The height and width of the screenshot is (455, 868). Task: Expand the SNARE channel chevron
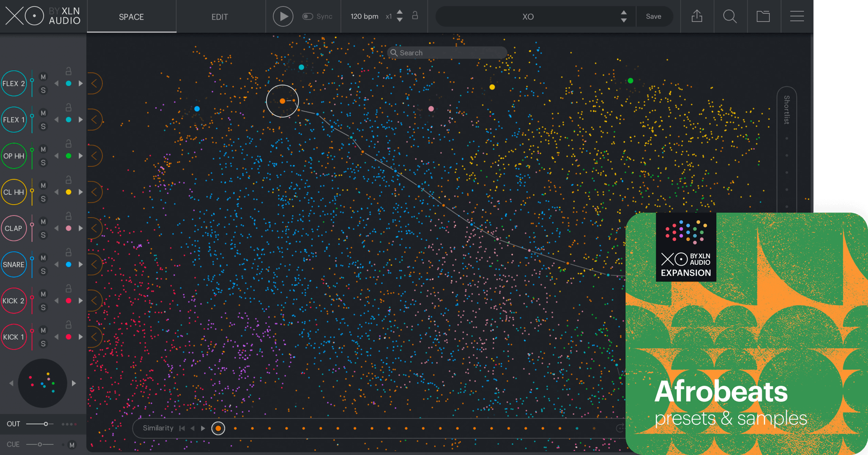(94, 264)
